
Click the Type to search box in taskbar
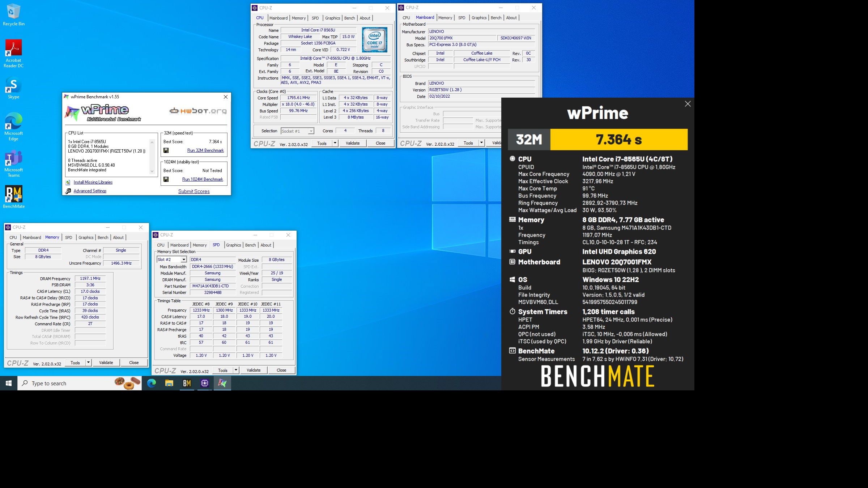pyautogui.click(x=80, y=383)
